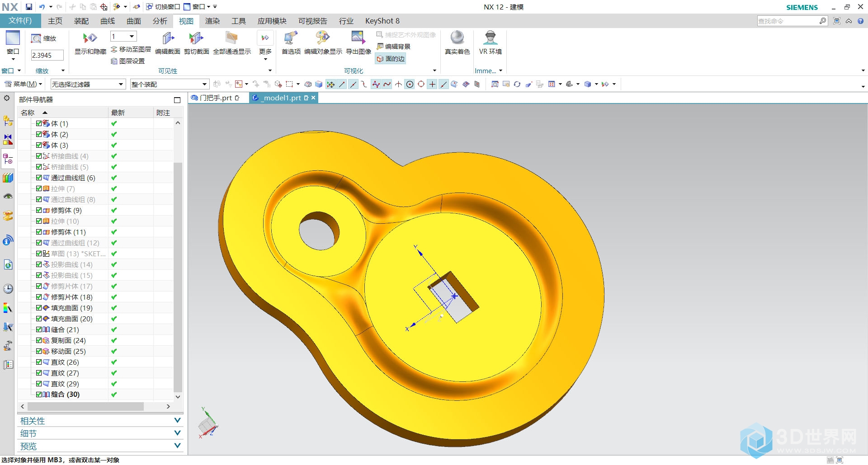Click the 导出图像 (Export Image) icon
This screenshot has height=465, width=868.
[358, 38]
